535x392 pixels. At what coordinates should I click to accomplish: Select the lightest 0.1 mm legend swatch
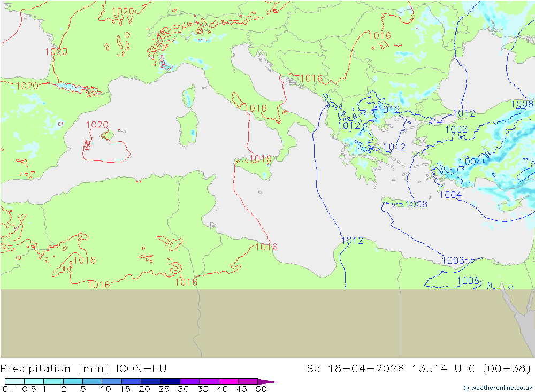[x=14, y=381]
